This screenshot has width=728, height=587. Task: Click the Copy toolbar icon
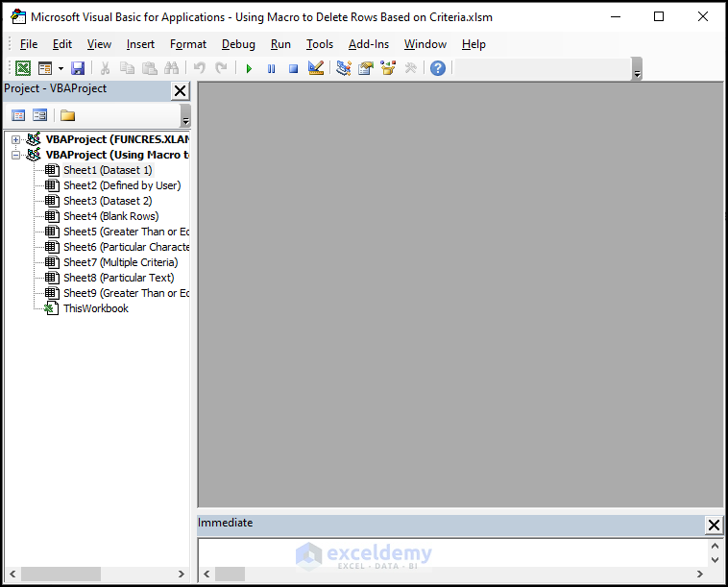127,68
